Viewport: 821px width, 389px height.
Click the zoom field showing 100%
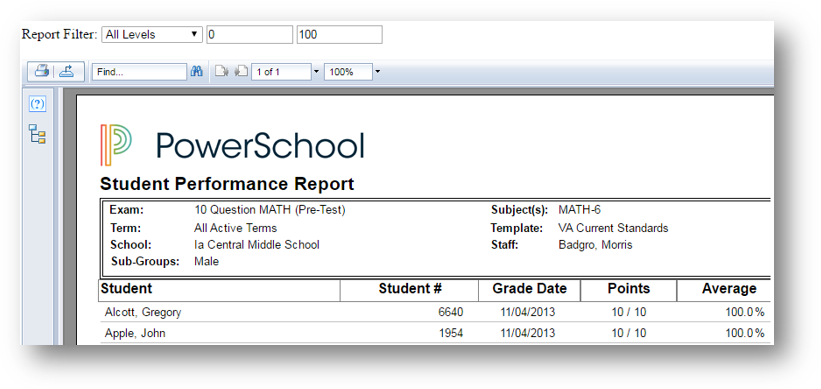(x=348, y=72)
